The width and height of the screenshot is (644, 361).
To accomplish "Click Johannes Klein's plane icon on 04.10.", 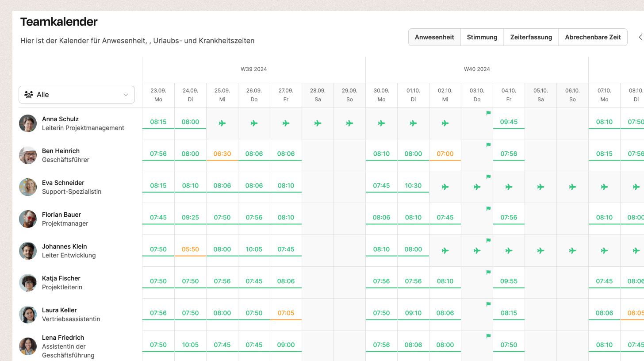I will tap(509, 251).
